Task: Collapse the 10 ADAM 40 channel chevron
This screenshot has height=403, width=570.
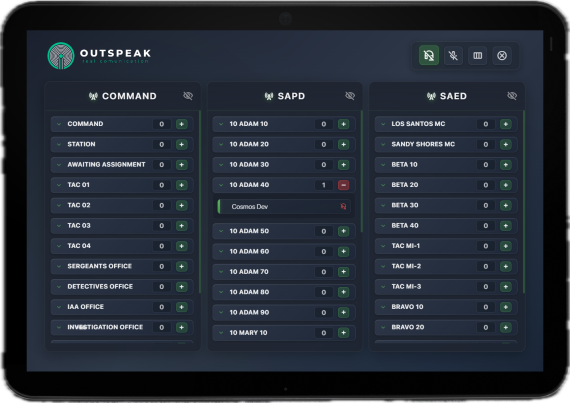Action: pyautogui.click(x=221, y=185)
